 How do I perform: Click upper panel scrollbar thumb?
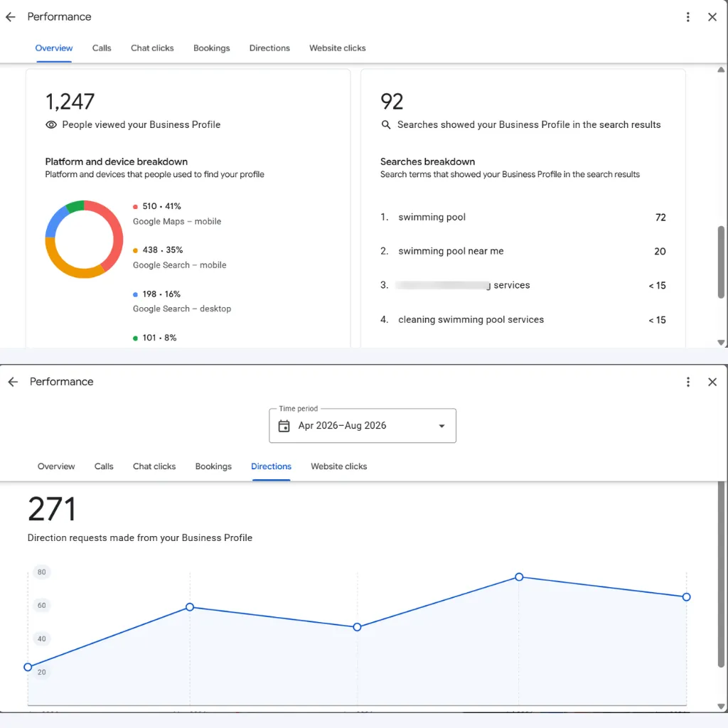[721, 262]
